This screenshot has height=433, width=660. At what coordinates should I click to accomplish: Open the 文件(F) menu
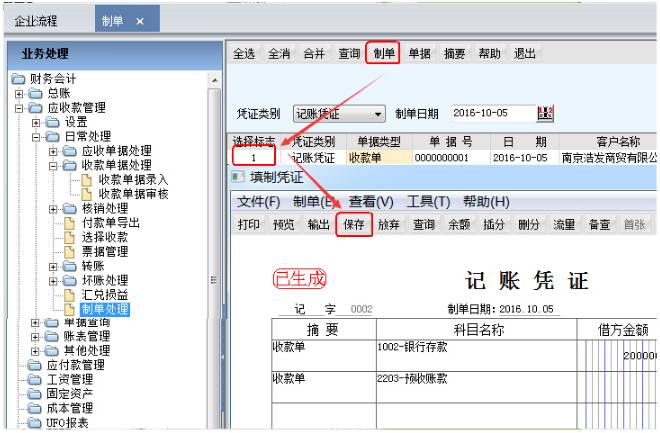258,202
